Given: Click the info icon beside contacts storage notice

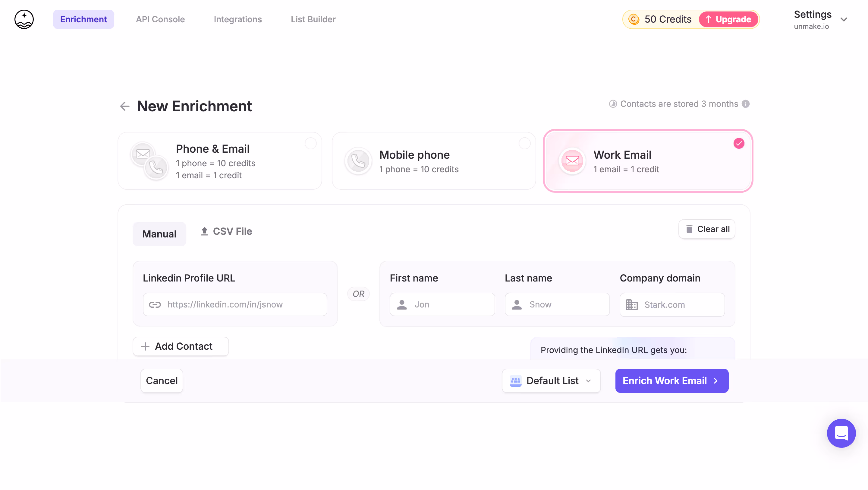Looking at the screenshot, I should tap(746, 104).
